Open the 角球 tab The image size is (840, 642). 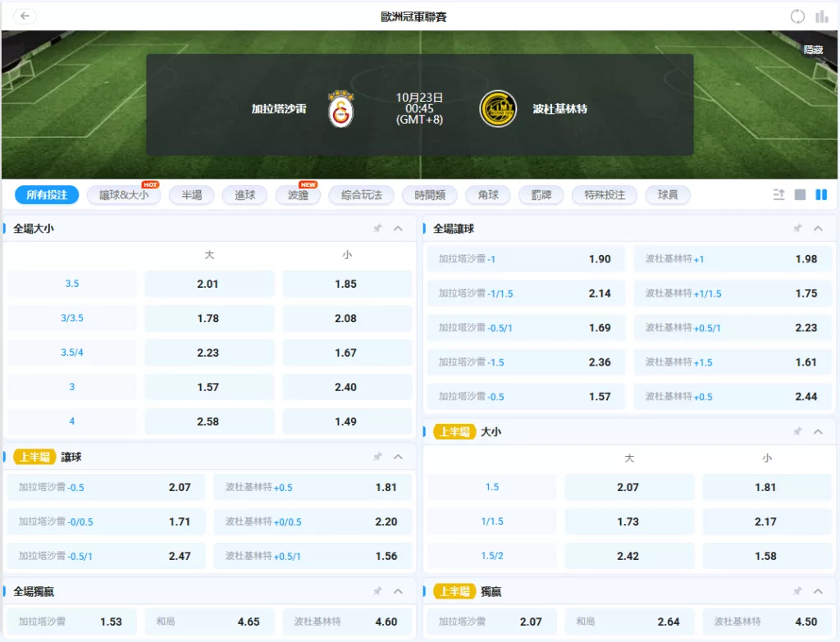(487, 195)
